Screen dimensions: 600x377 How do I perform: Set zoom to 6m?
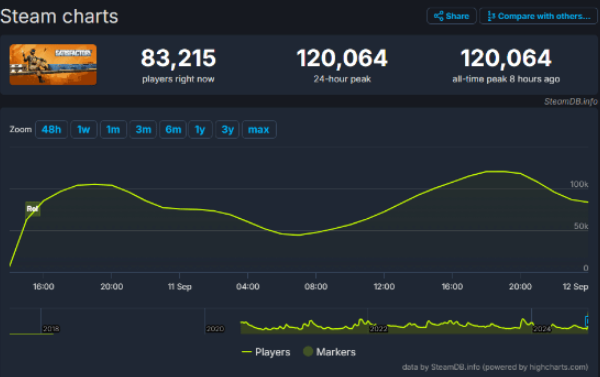pos(173,129)
